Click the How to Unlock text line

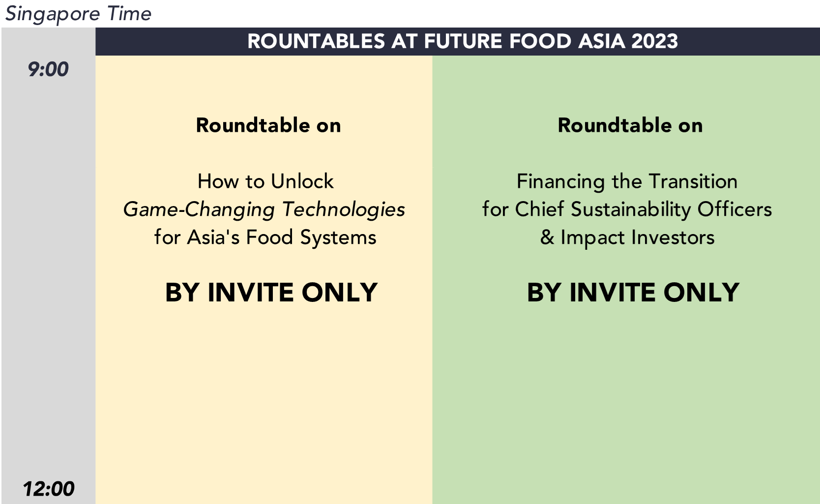[x=265, y=181]
